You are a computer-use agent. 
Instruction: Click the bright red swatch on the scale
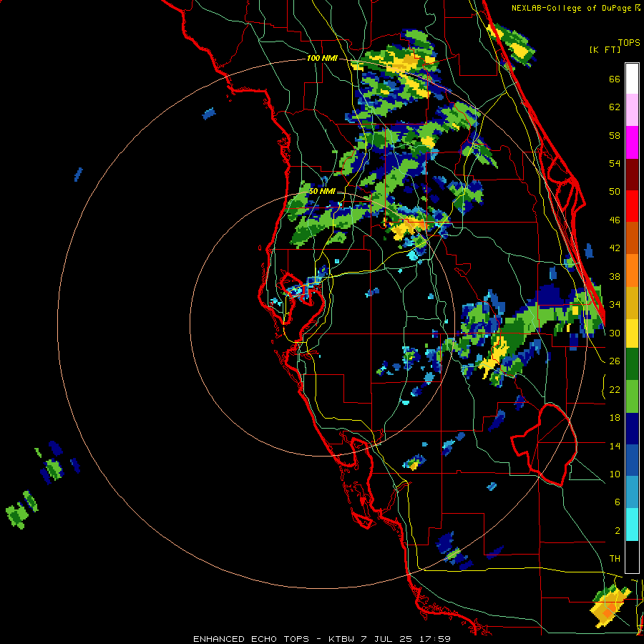pos(632,206)
